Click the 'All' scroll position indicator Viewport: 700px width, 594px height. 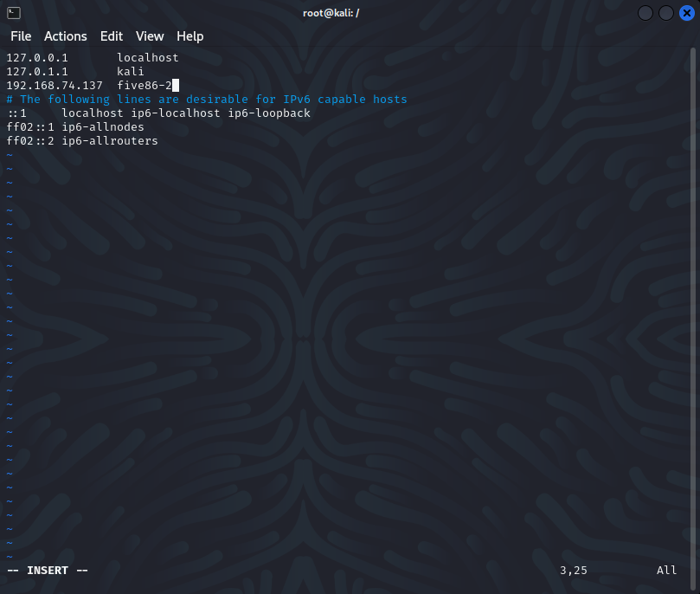pos(666,571)
